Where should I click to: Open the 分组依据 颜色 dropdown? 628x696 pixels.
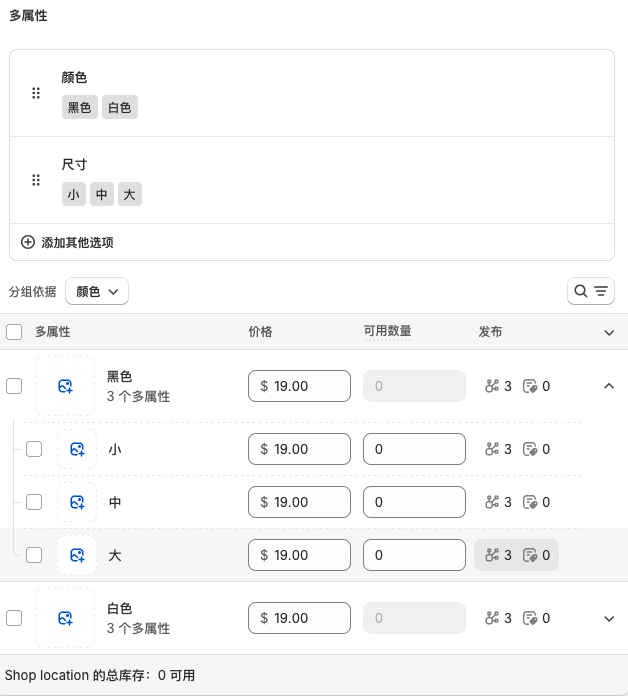(97, 291)
